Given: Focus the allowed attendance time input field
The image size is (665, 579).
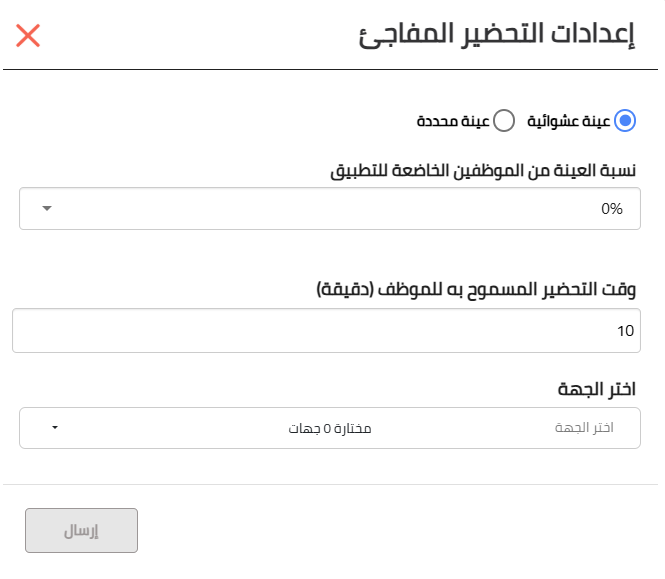Looking at the screenshot, I should 326,330.
